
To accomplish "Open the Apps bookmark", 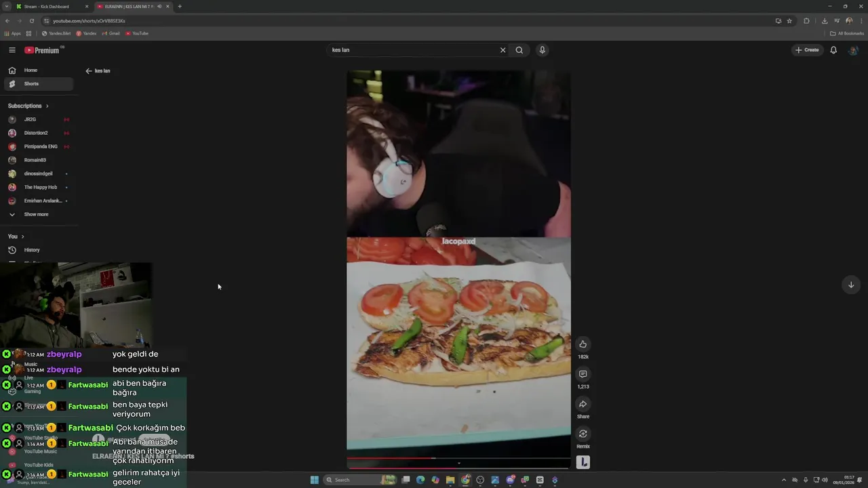I will click(12, 33).
